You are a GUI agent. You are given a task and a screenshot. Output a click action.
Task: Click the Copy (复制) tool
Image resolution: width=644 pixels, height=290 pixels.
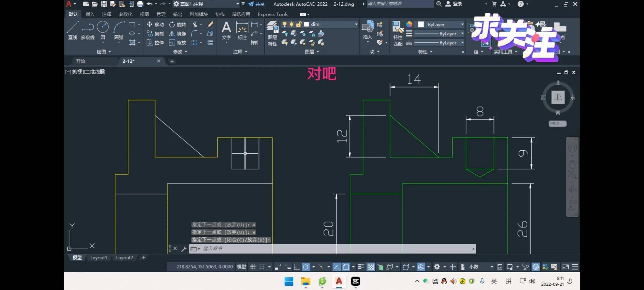click(x=155, y=34)
